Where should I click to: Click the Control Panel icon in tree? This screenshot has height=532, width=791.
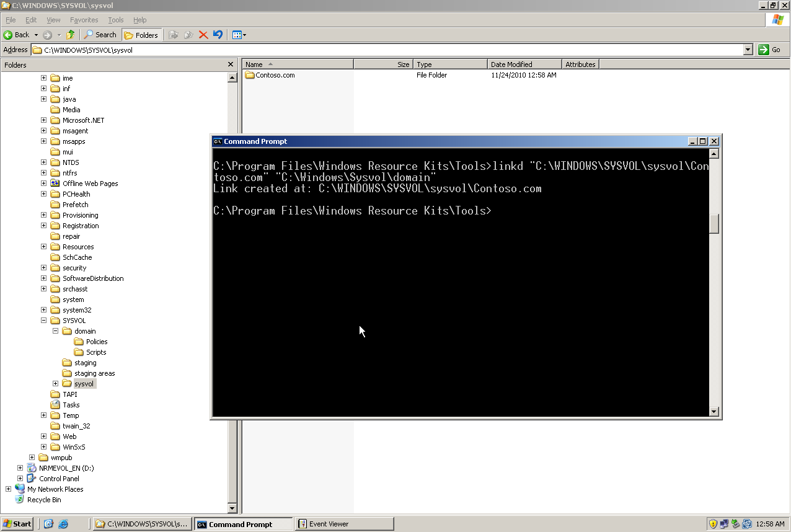32,479
